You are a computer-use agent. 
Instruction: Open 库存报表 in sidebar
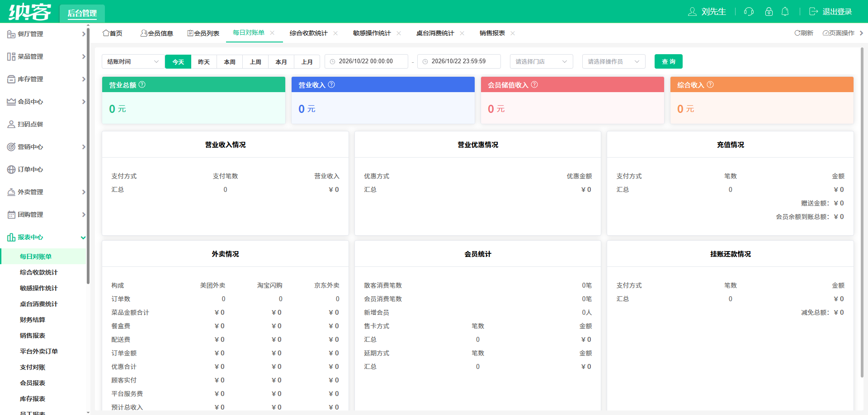[x=33, y=399]
